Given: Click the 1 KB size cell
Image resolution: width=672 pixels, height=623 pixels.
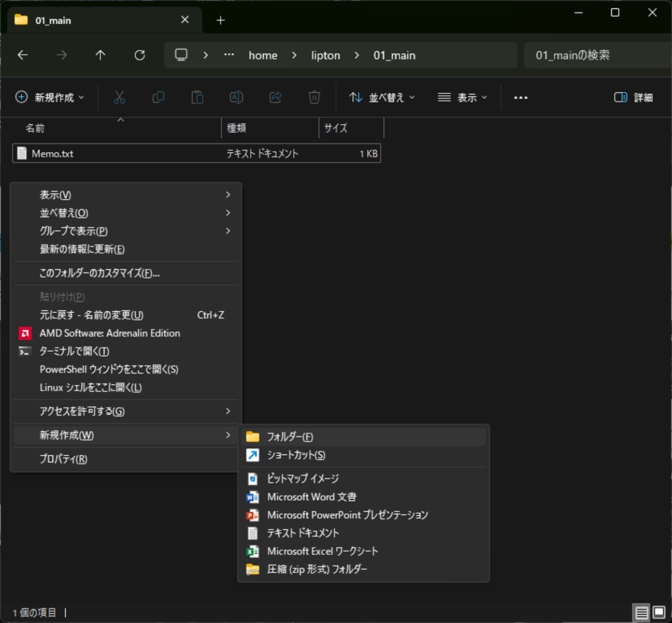Looking at the screenshot, I should 368,154.
